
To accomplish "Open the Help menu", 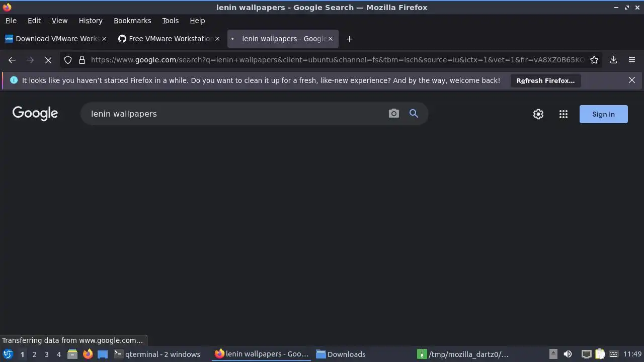I will pos(197,21).
